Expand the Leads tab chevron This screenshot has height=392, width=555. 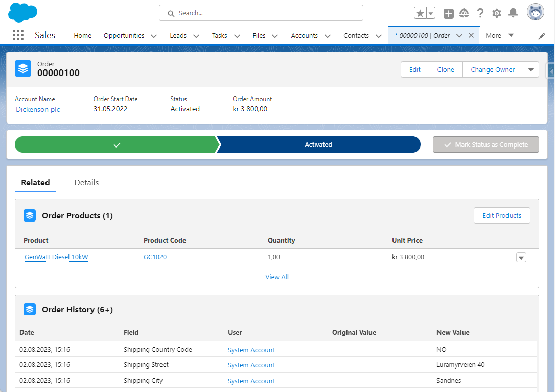pyautogui.click(x=196, y=36)
